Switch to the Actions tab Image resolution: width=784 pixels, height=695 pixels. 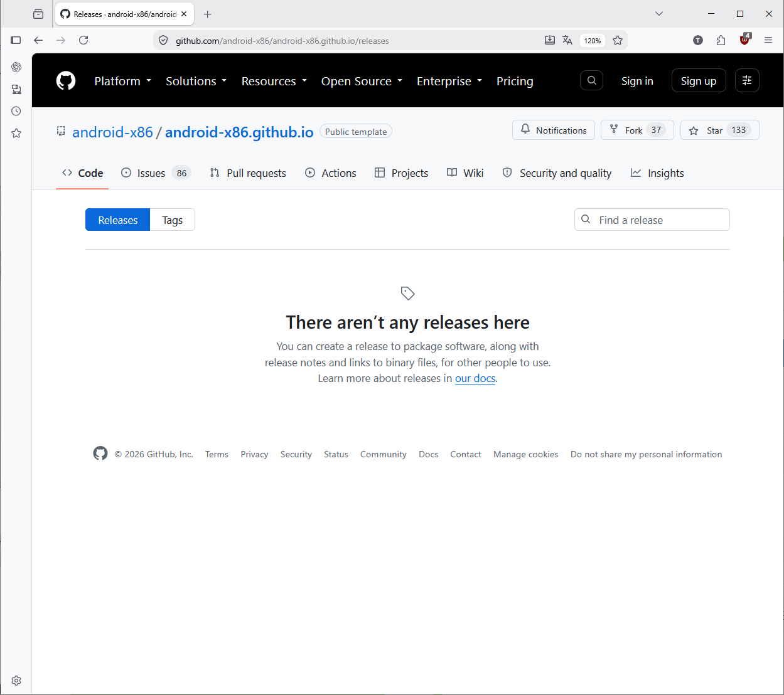click(x=330, y=173)
